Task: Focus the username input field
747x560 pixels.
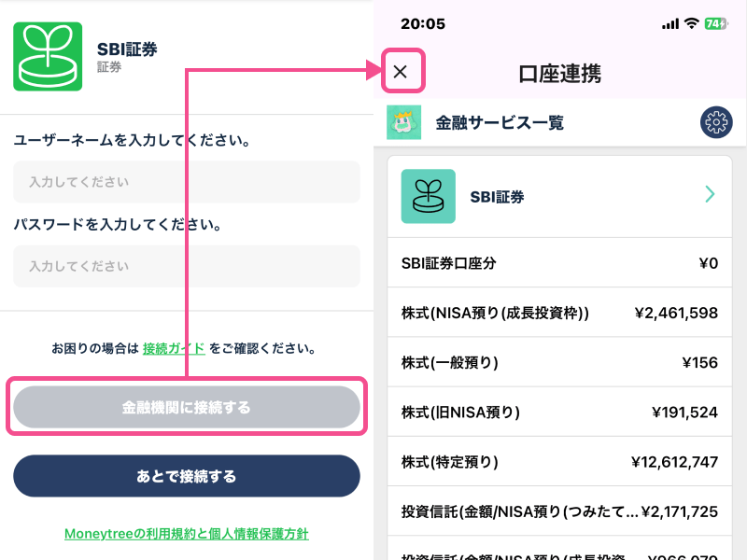Action: [x=186, y=182]
